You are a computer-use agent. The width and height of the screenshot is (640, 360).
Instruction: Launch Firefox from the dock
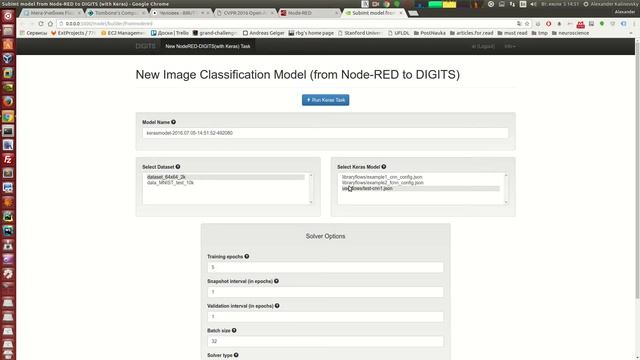pyautogui.click(x=8, y=102)
